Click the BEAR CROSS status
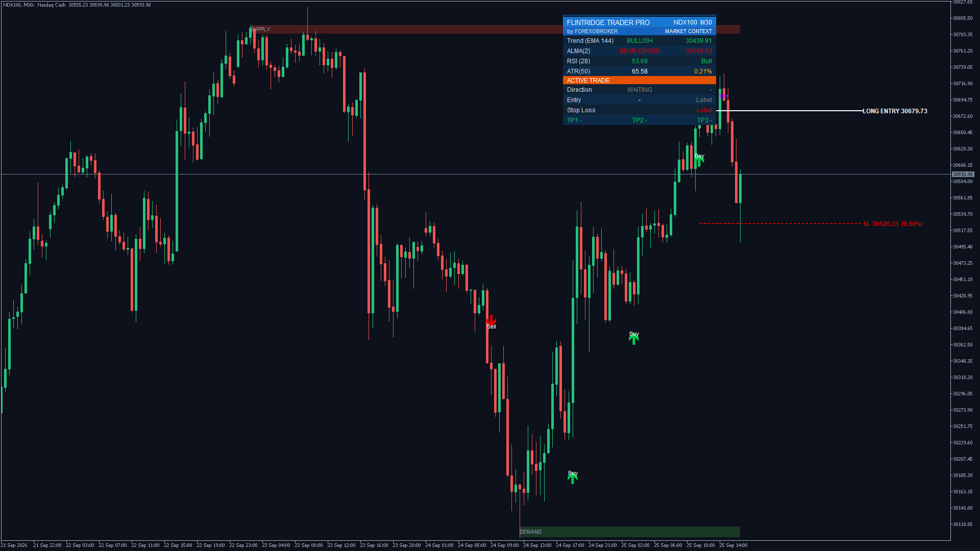The height and width of the screenshot is (551, 980). click(x=640, y=51)
